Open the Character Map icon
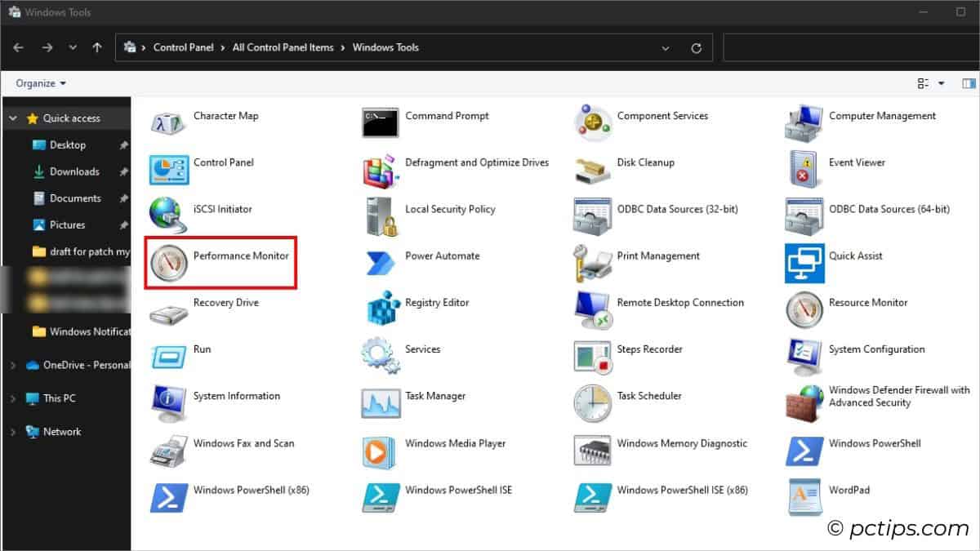The width and height of the screenshot is (980, 551). click(169, 123)
